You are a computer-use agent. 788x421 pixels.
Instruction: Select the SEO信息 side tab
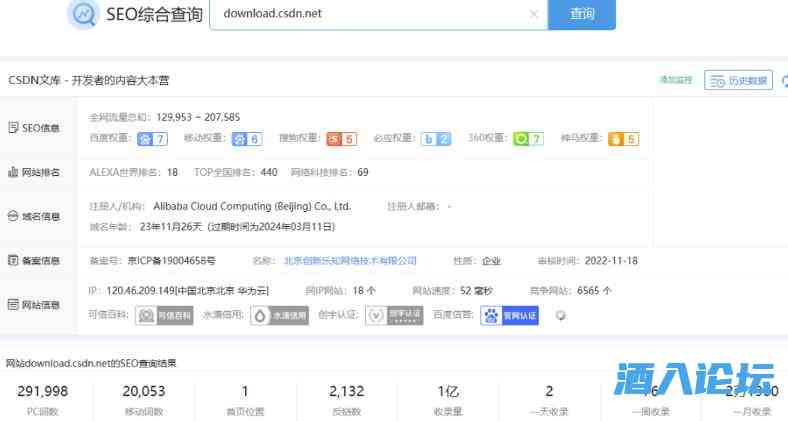pyautogui.click(x=34, y=128)
